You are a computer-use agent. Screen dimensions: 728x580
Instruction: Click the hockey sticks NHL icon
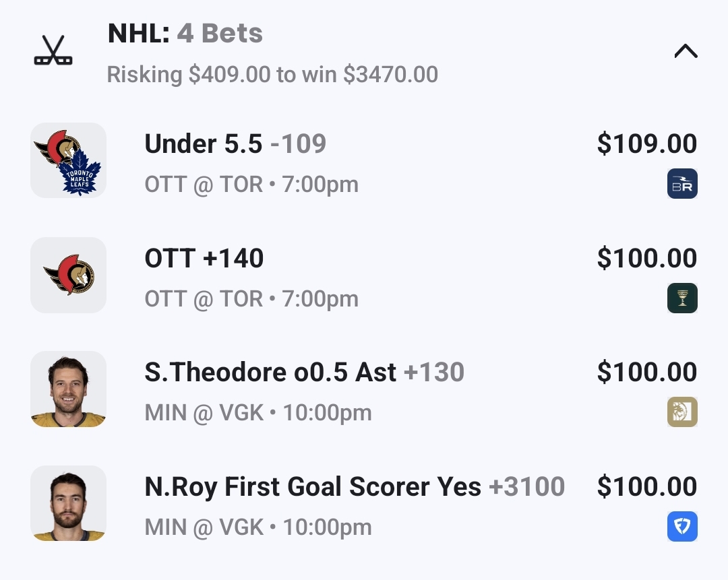53,51
